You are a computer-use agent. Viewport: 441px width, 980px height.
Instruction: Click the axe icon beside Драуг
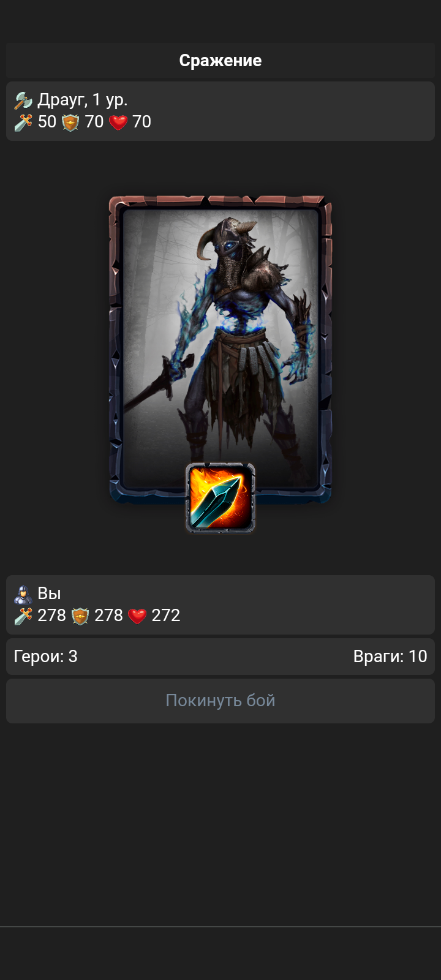(23, 100)
